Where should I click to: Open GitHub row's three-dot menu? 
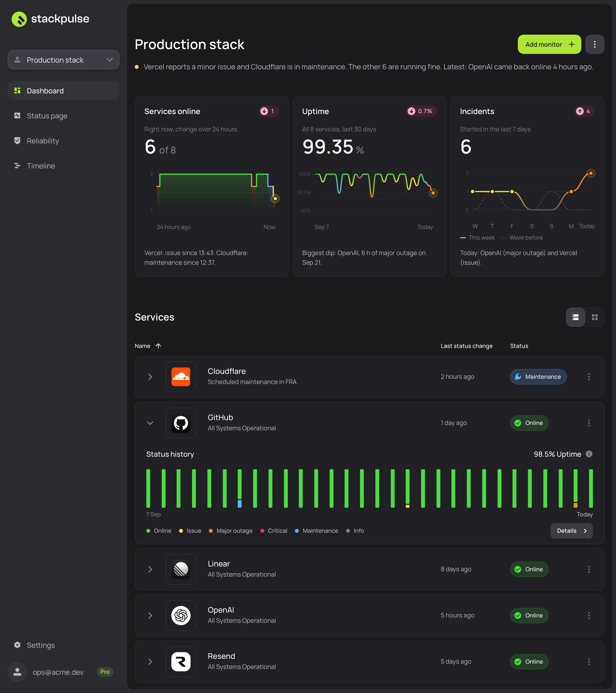pyautogui.click(x=589, y=423)
